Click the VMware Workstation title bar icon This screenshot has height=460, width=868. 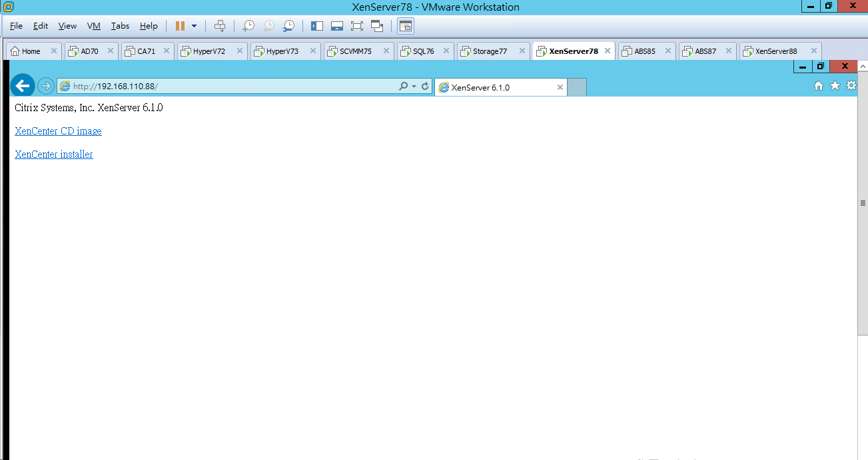pos(8,7)
